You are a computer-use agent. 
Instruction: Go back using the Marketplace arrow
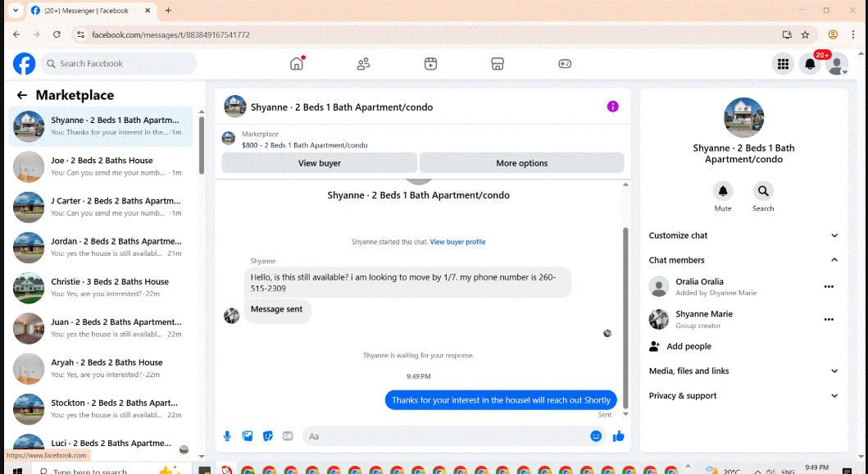coord(21,95)
